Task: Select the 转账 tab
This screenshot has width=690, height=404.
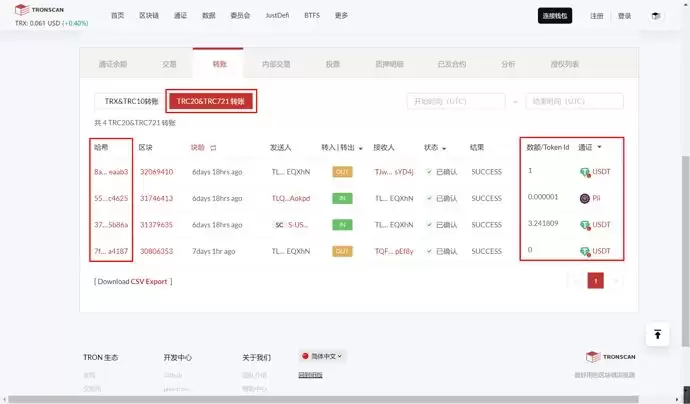Action: 220,64
